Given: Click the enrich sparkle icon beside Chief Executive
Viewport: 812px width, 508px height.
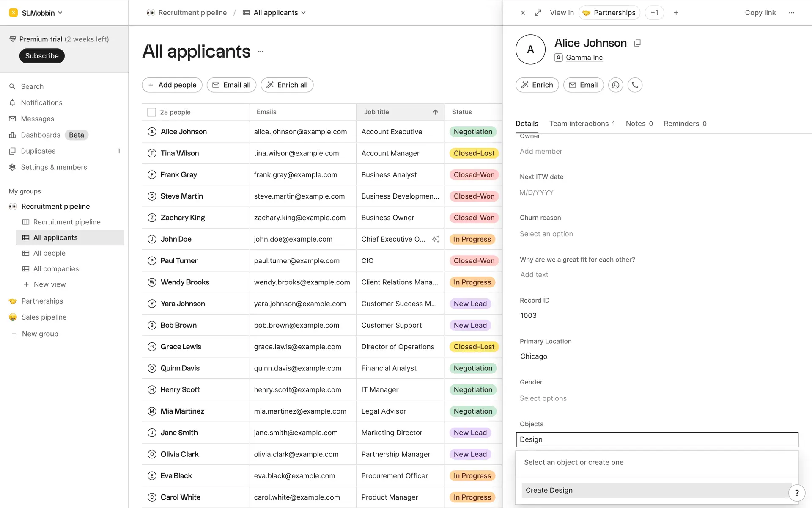Looking at the screenshot, I should pyautogui.click(x=435, y=239).
